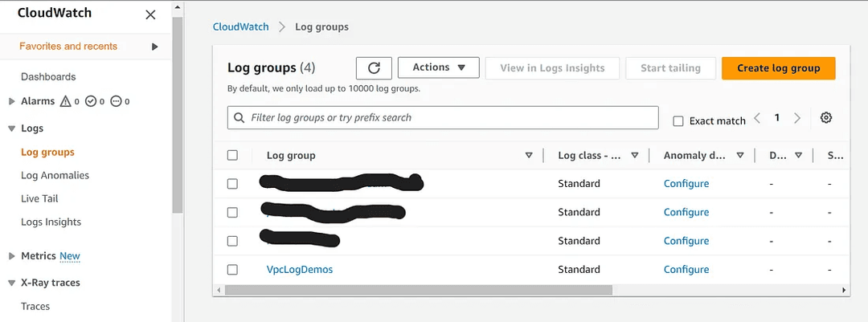Open the VpcLogDemos log group

click(300, 270)
